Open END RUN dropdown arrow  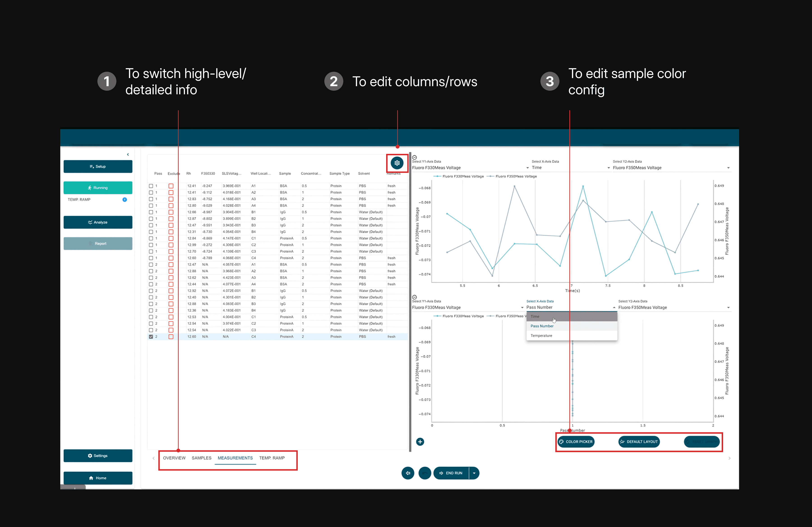(474, 473)
